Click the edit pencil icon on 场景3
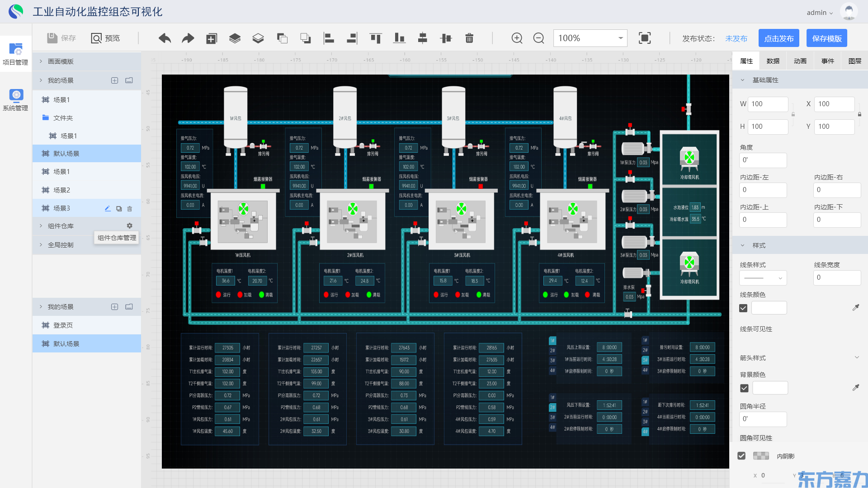 108,208
